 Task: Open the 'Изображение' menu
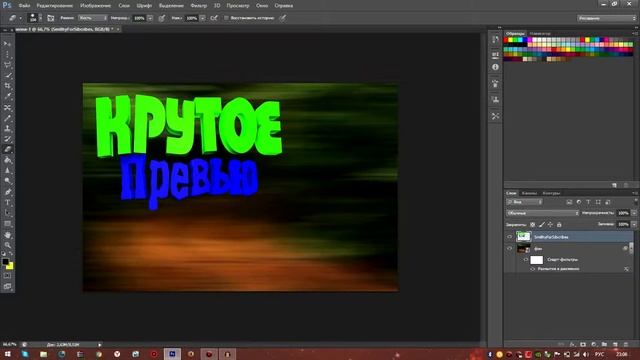[96, 6]
